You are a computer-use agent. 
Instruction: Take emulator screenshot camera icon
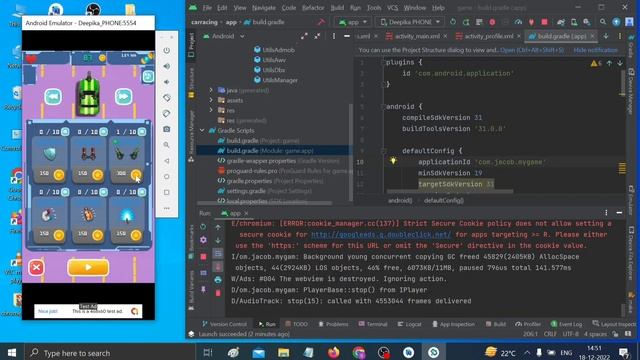point(167,129)
